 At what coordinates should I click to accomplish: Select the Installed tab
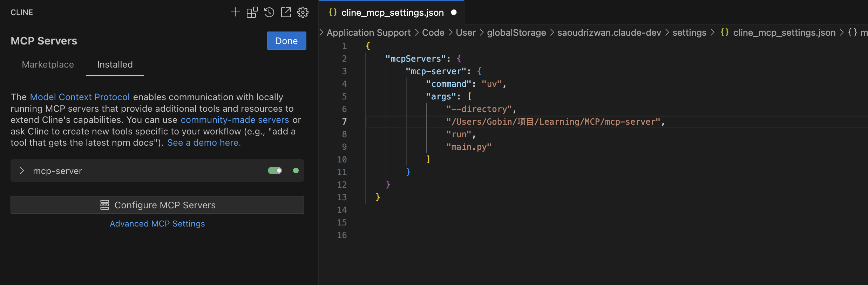coord(115,64)
